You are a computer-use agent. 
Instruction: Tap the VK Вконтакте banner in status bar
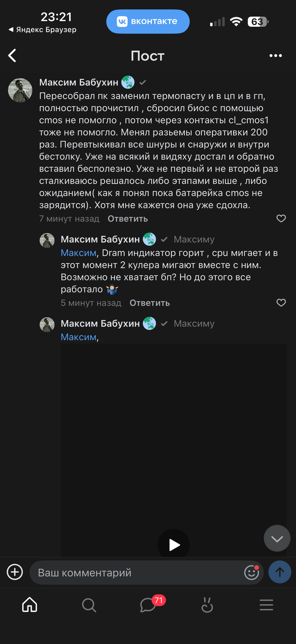(148, 22)
